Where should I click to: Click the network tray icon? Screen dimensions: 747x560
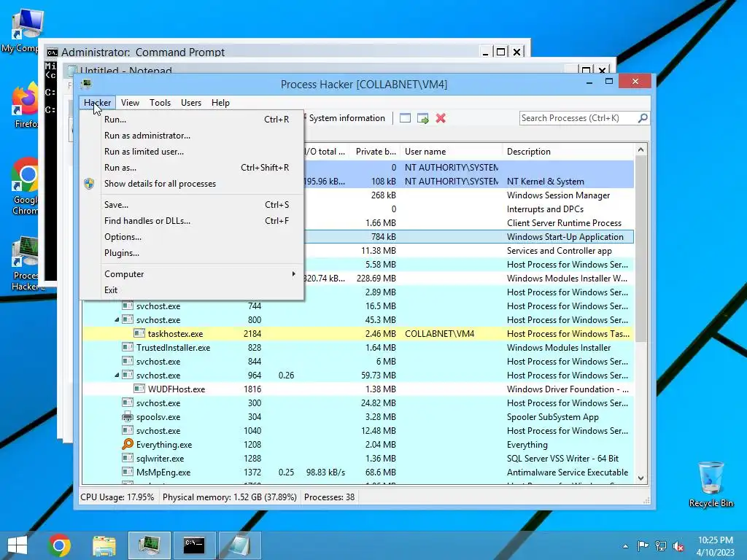click(661, 546)
